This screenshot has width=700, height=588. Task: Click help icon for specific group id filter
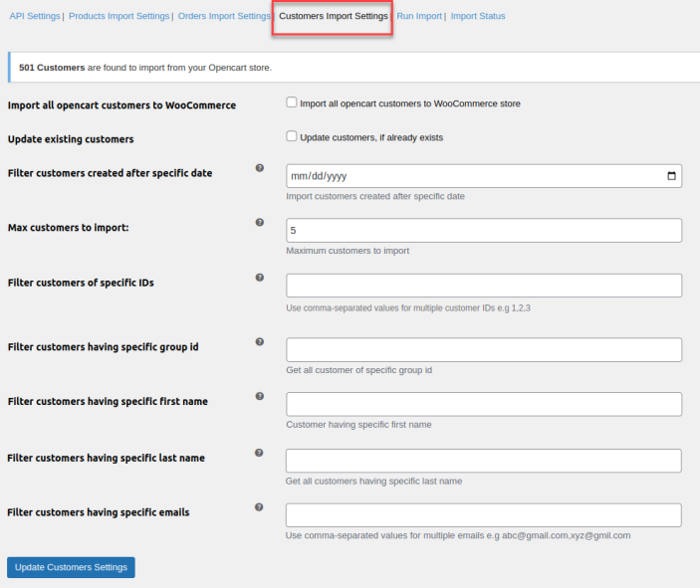pyautogui.click(x=260, y=341)
